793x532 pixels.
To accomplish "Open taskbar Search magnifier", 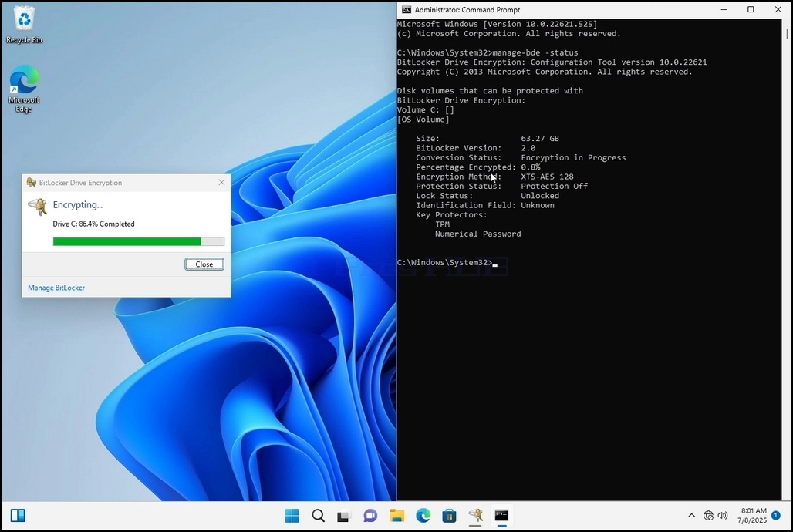I will point(318,515).
